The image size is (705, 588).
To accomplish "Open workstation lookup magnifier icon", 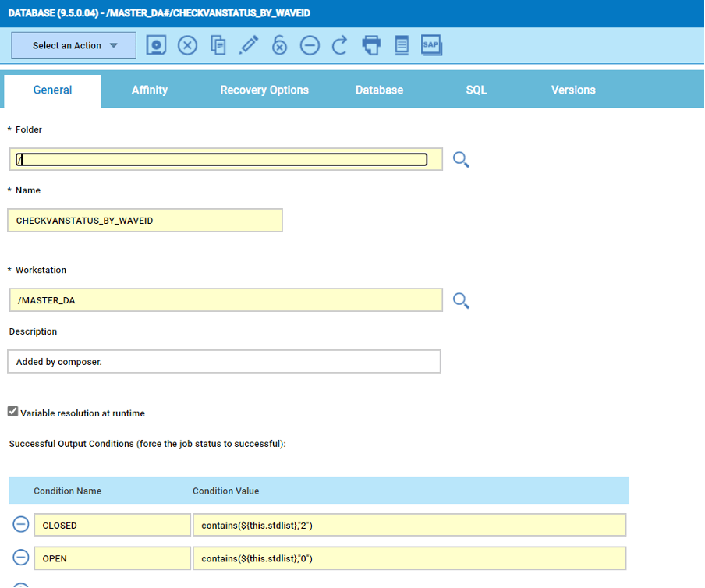I will tap(461, 300).
